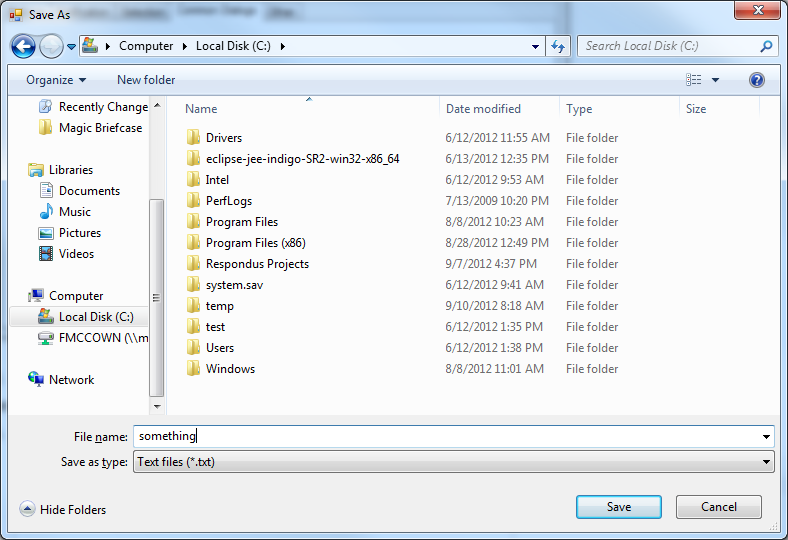Click the New folder button

[146, 80]
